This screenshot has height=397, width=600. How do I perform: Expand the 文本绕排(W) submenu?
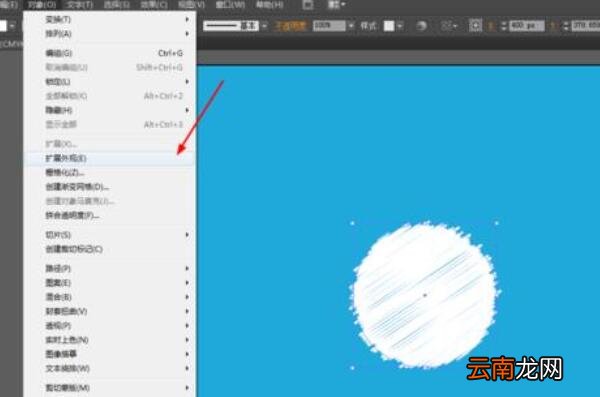pyautogui.click(x=110, y=368)
